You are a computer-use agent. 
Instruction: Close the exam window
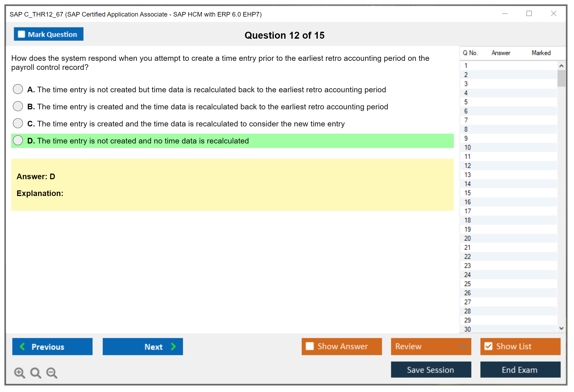[553, 14]
